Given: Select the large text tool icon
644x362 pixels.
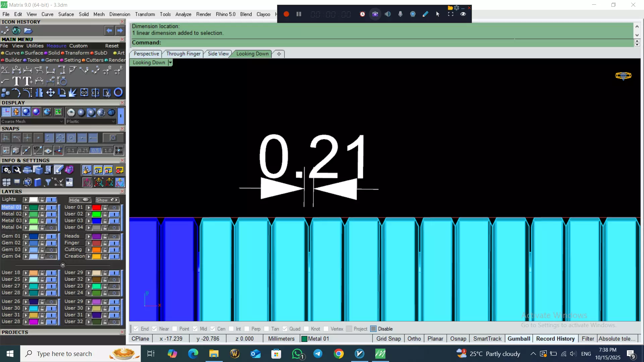Looking at the screenshot, I should (x=16, y=81).
